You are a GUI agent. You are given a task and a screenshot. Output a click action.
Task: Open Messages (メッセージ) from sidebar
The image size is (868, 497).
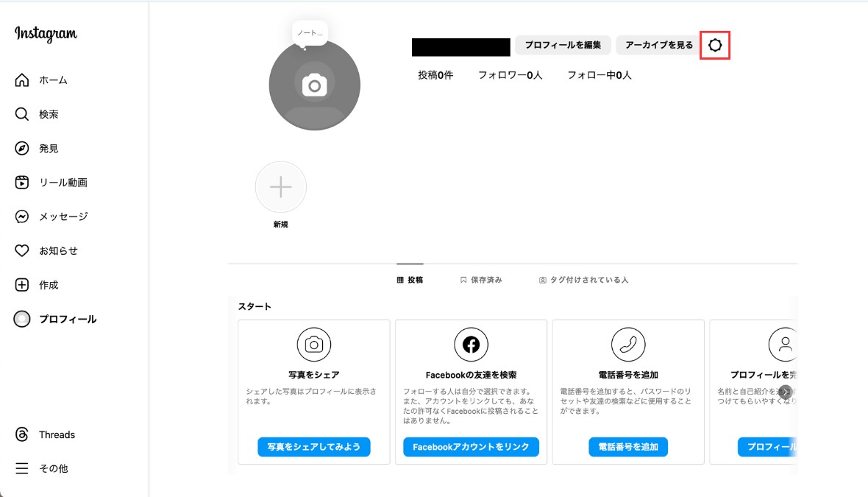tap(23, 216)
